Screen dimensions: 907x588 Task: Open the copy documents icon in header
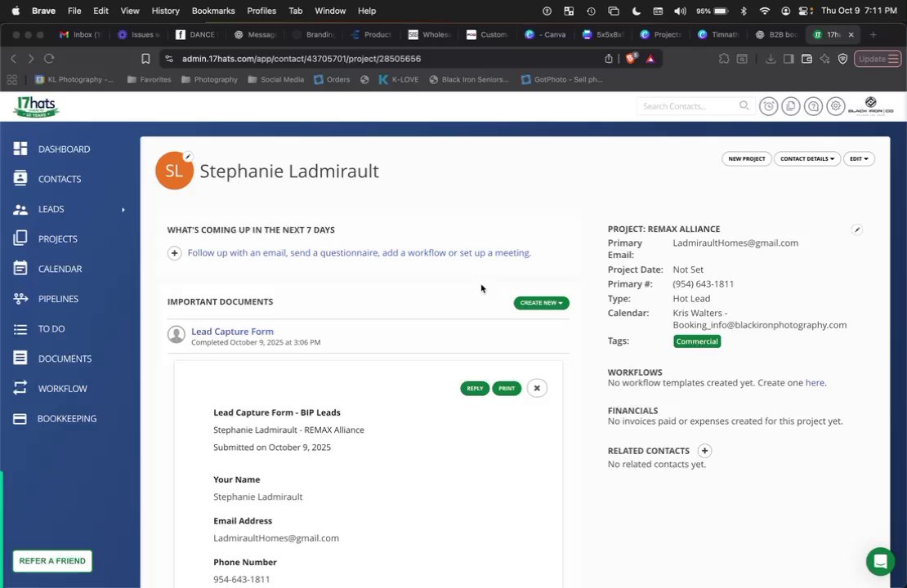791,106
